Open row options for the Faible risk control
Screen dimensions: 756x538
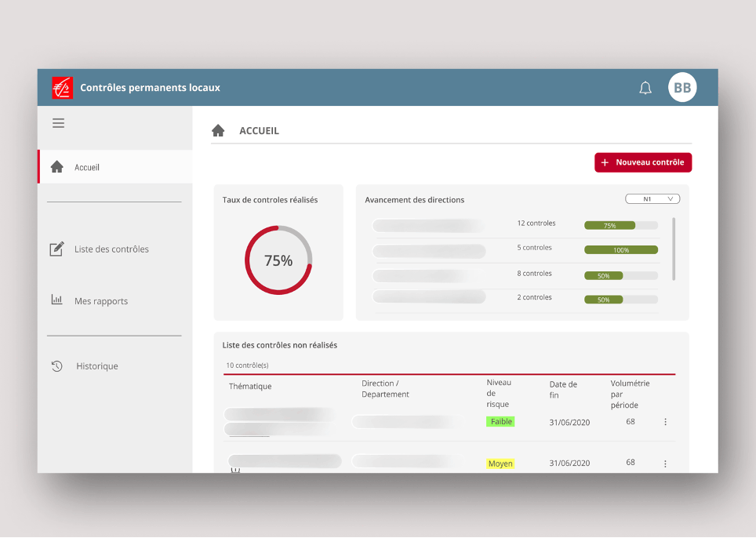[665, 422]
